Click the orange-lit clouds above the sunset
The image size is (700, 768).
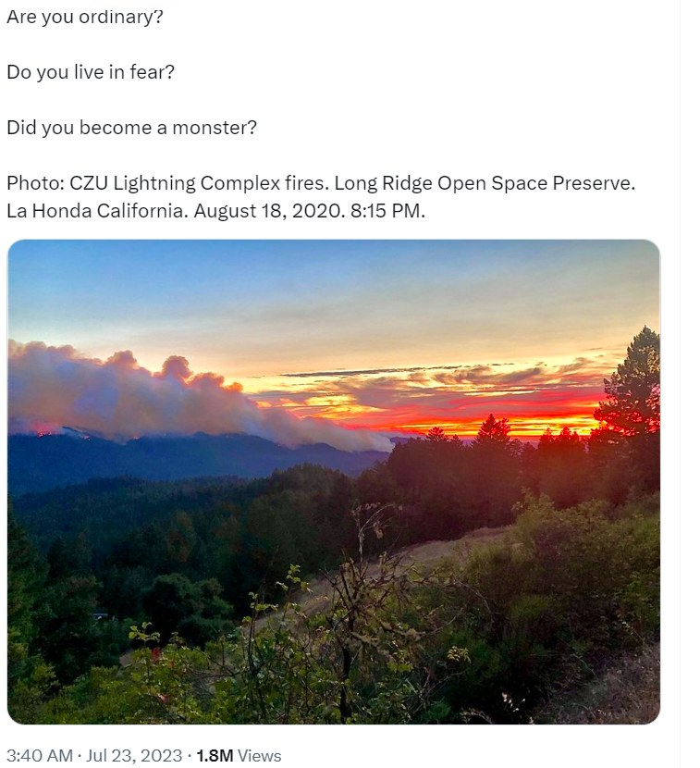click(x=462, y=381)
